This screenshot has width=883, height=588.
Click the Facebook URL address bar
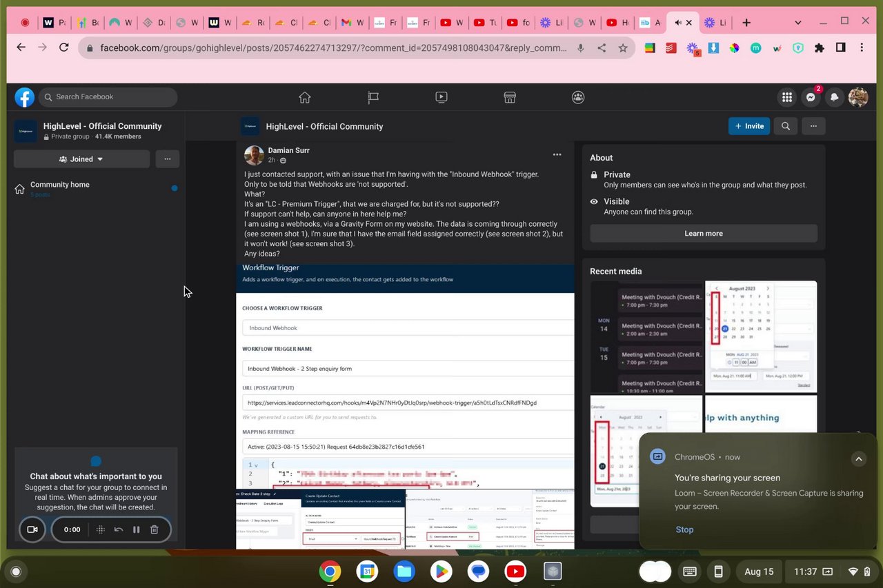[x=334, y=48]
